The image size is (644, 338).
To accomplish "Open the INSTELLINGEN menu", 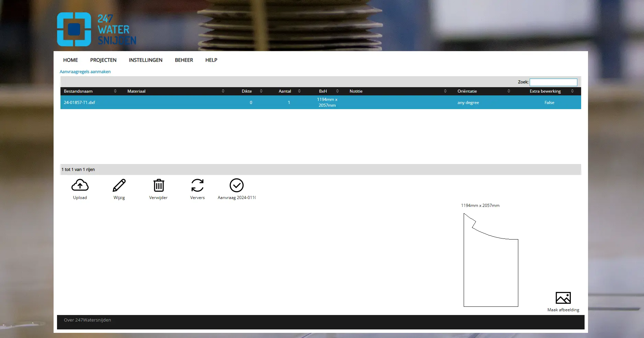I will (146, 60).
